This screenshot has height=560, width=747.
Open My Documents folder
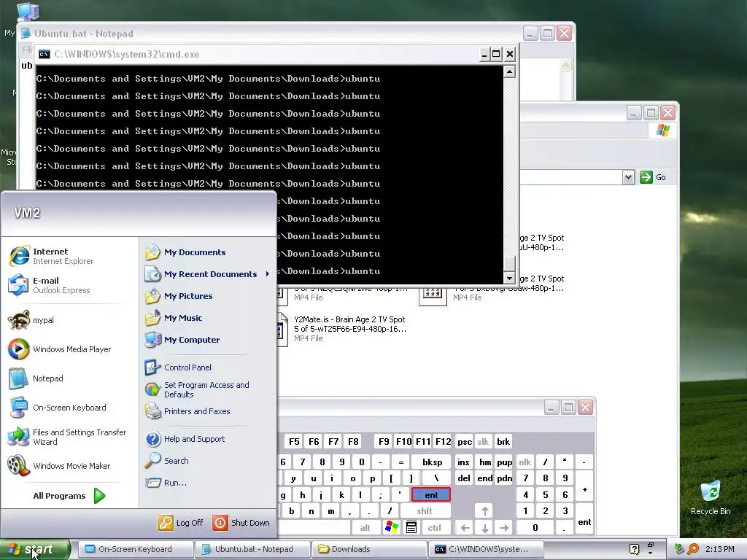[x=185, y=252]
